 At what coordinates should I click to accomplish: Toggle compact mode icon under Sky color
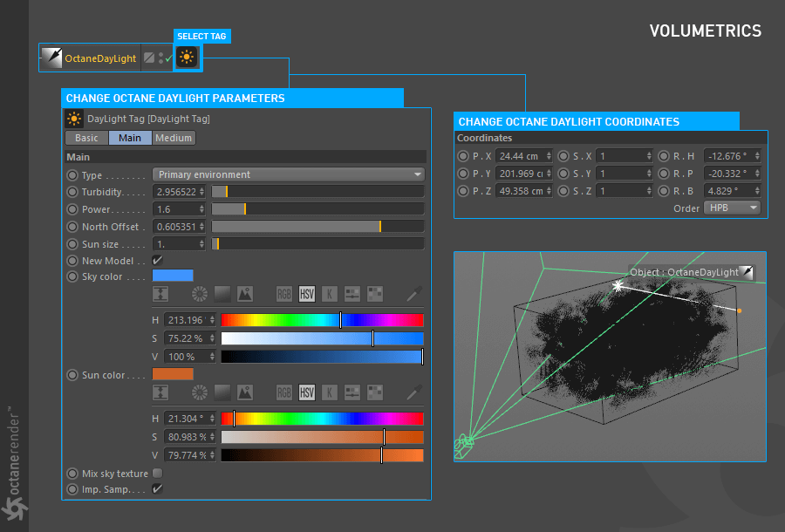pos(160,294)
